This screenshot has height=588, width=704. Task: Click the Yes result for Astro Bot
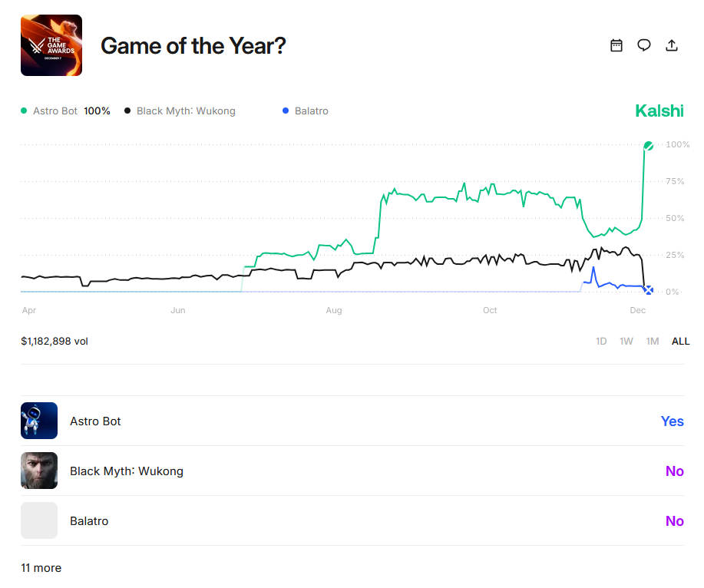pyautogui.click(x=672, y=421)
